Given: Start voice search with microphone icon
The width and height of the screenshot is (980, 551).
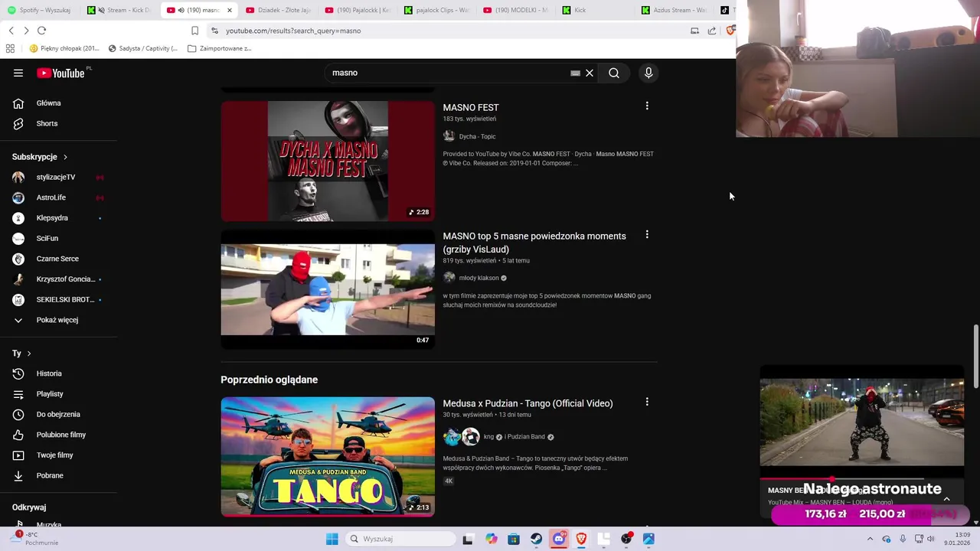Looking at the screenshot, I should pos(648,73).
